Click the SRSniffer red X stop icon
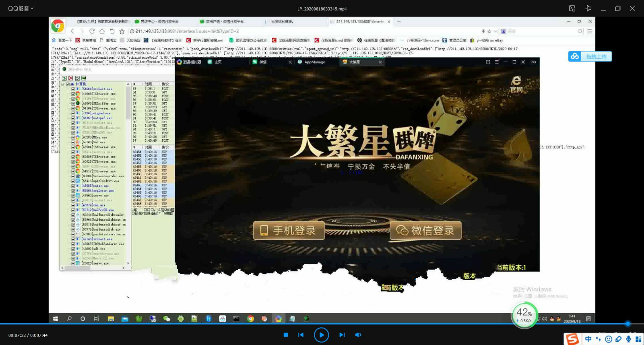The width and height of the screenshot is (644, 345). pos(70,78)
